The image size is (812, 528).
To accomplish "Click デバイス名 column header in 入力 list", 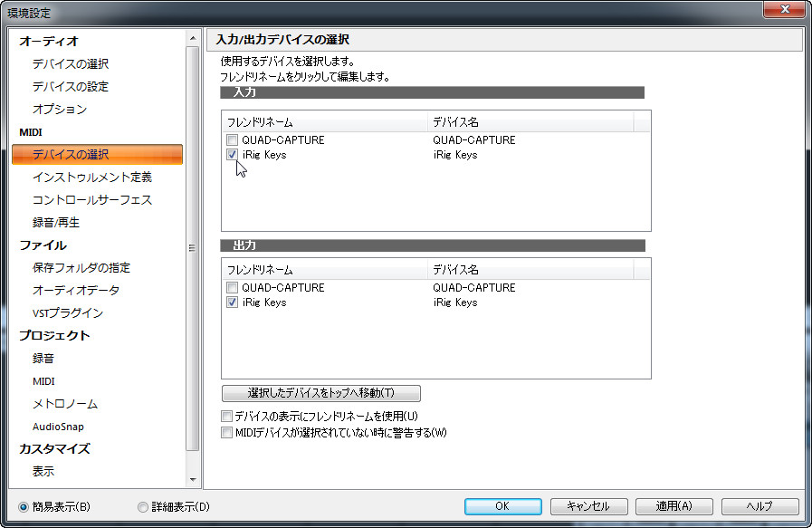I will (530, 122).
